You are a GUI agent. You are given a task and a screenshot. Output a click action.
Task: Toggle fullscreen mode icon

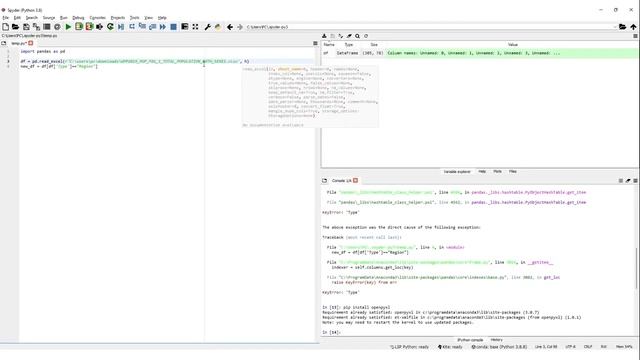[195, 27]
